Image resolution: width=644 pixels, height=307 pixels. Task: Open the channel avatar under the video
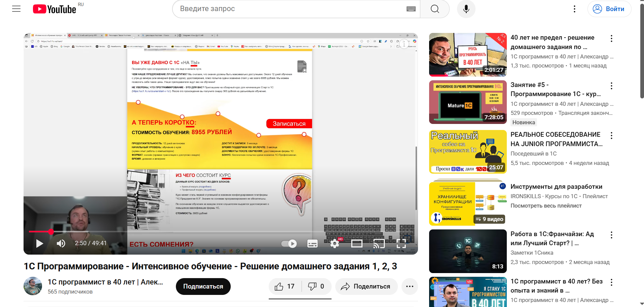tap(33, 286)
